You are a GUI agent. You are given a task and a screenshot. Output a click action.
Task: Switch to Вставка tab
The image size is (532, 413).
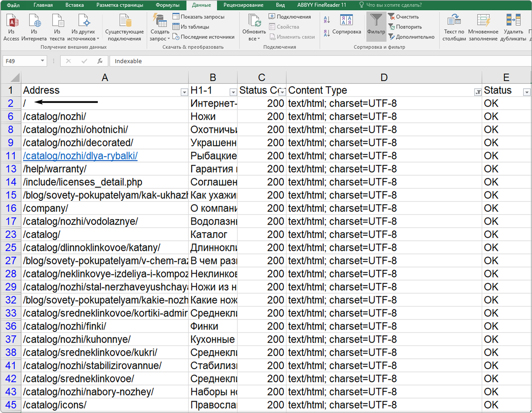coord(75,5)
